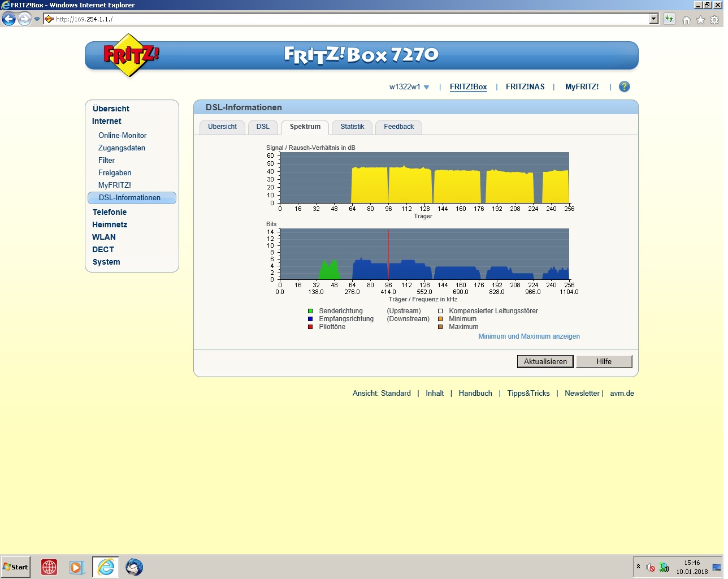Open Thunderbird taskbar icon
The width and height of the screenshot is (728, 579).
pyautogui.click(x=134, y=567)
